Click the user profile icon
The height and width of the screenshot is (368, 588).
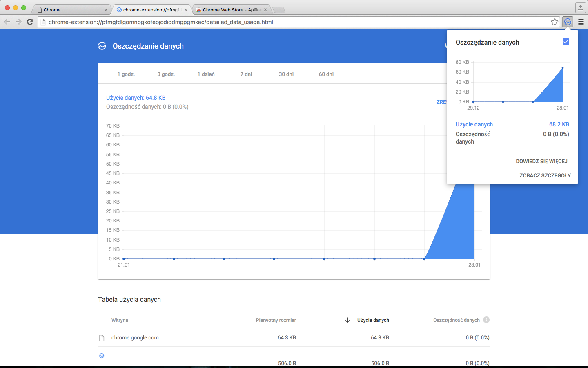580,8
